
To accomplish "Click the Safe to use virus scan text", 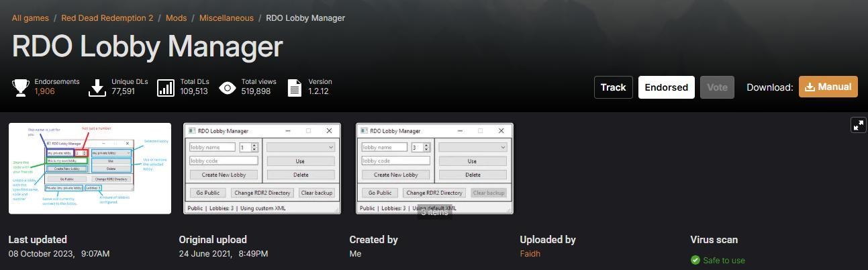I will 724,260.
